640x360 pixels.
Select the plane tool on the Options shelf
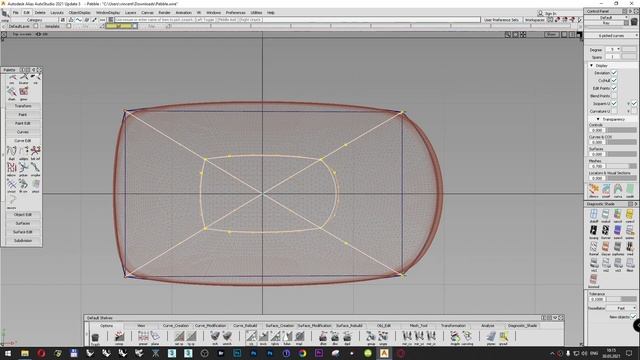[x=155, y=337]
